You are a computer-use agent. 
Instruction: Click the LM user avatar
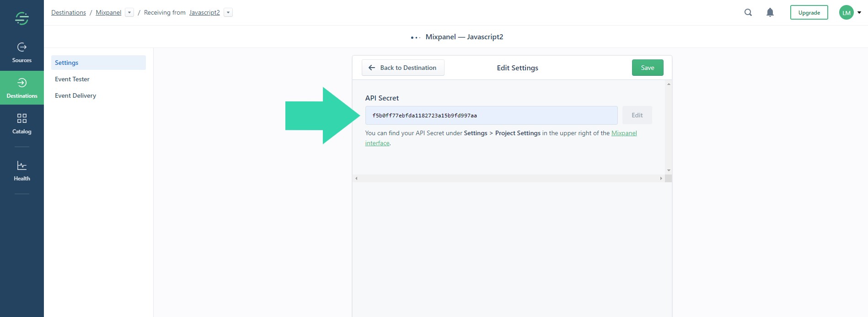(846, 13)
